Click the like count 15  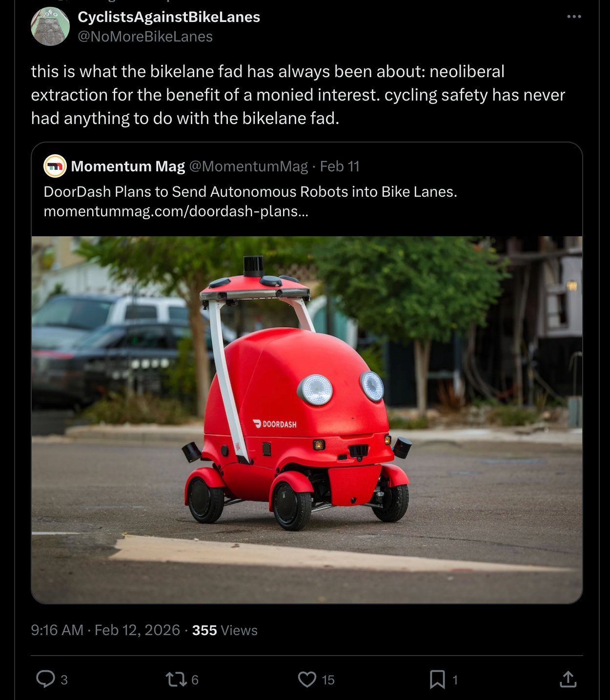click(x=328, y=679)
